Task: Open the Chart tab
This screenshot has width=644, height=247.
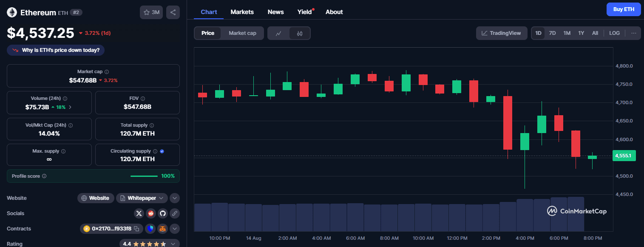Action: coord(209,12)
